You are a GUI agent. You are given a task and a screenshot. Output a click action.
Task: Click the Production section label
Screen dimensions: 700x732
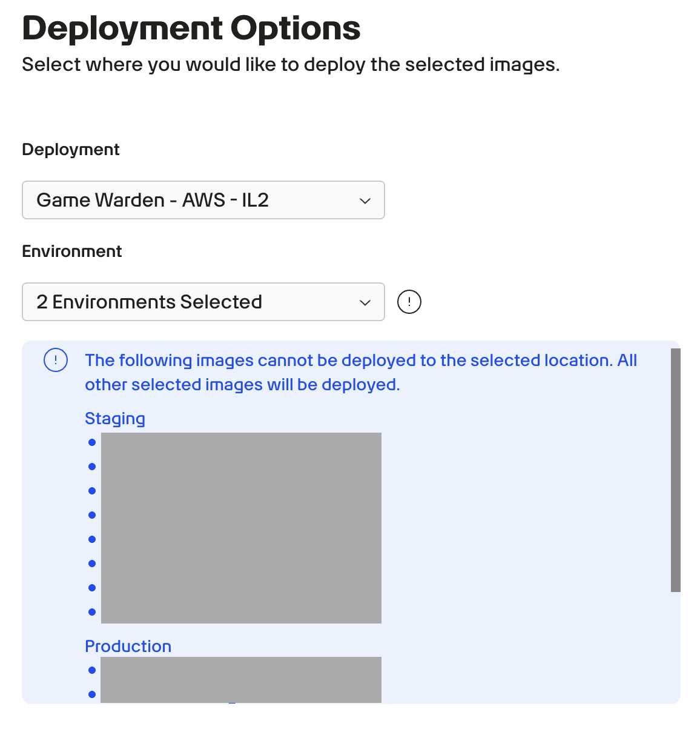click(128, 646)
